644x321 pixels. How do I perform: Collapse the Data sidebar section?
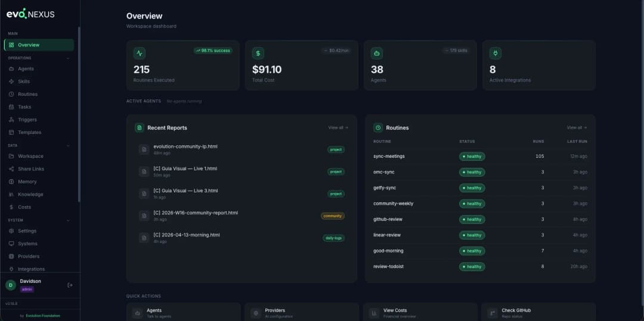pyautogui.click(x=68, y=145)
